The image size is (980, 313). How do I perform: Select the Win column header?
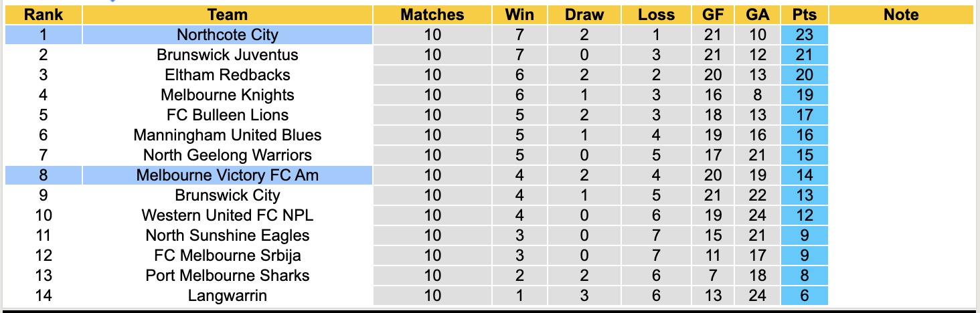coord(519,15)
